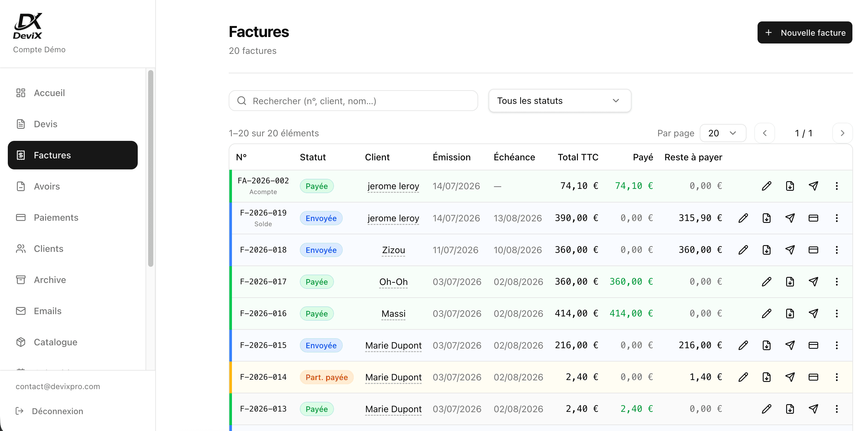868x431 pixels.
Task: Go to next page of results
Action: (x=842, y=133)
